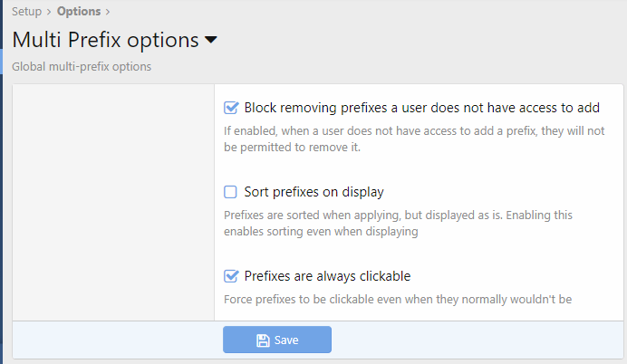This screenshot has width=627, height=364.
Task: Go to the Setup breadcrumb
Action: [26, 12]
